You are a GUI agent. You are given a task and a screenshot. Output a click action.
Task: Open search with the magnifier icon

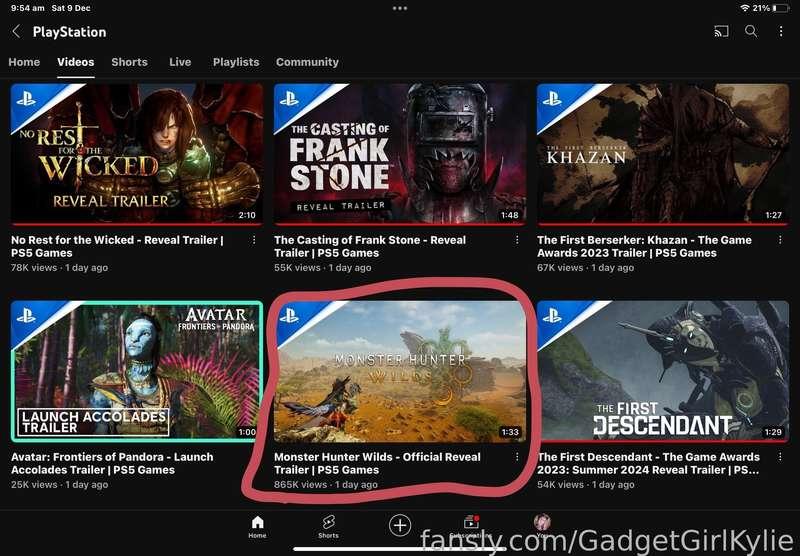751,32
